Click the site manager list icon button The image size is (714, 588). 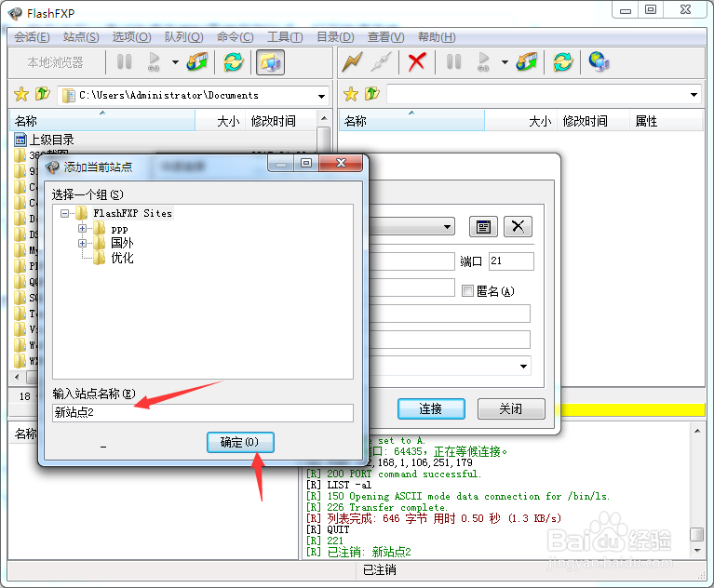point(483,227)
